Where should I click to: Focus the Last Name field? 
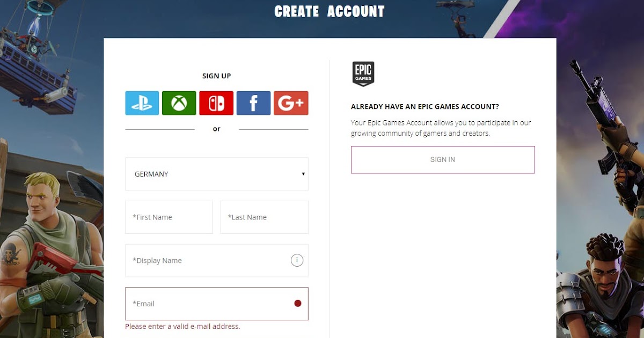click(265, 217)
